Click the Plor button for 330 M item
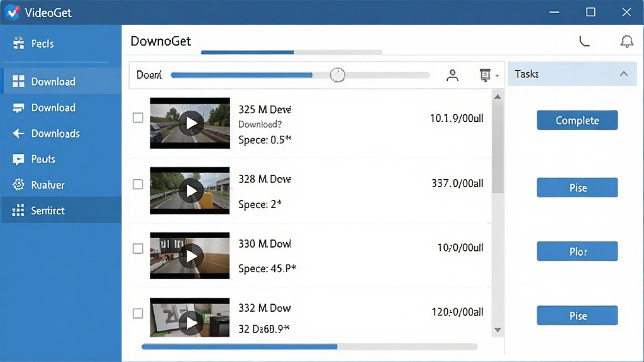Image resolution: width=644 pixels, height=362 pixels. pos(577,251)
